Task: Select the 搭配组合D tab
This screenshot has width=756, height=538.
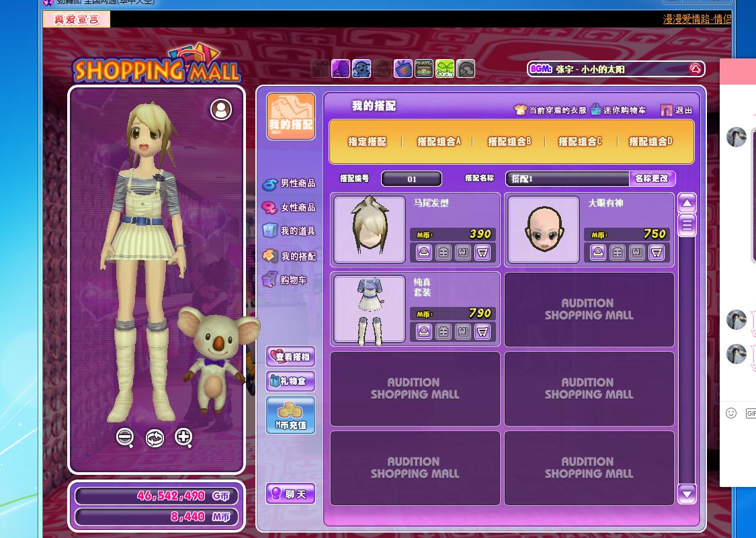Action: [x=650, y=142]
